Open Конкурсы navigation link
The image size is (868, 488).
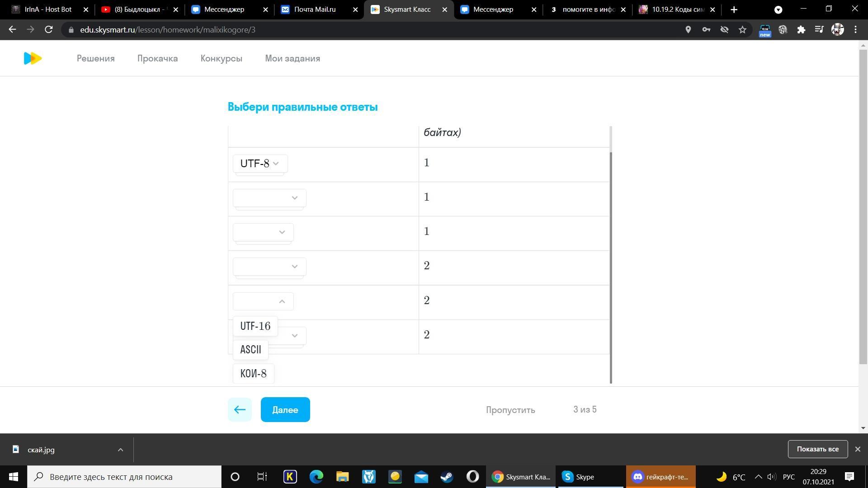222,58
